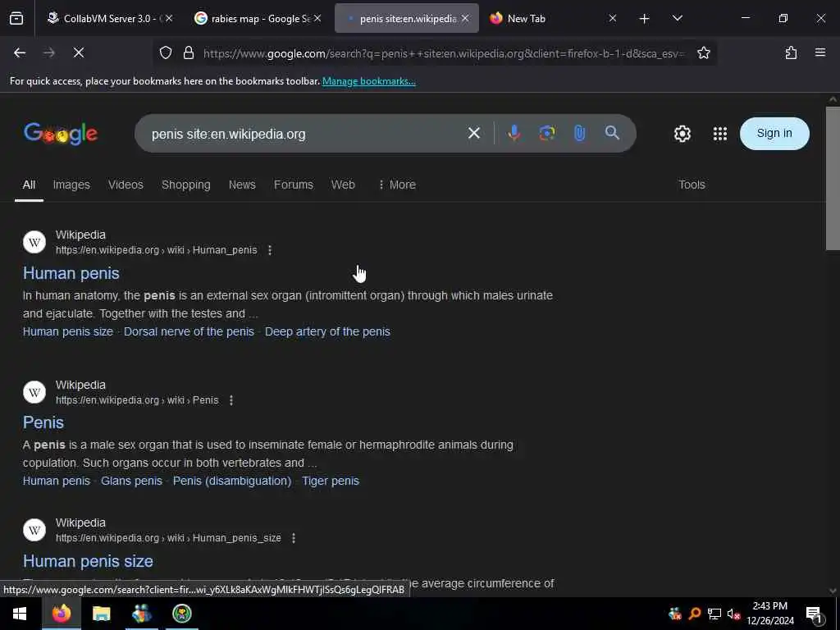Click Firefox icon in taskbar

pos(61,614)
